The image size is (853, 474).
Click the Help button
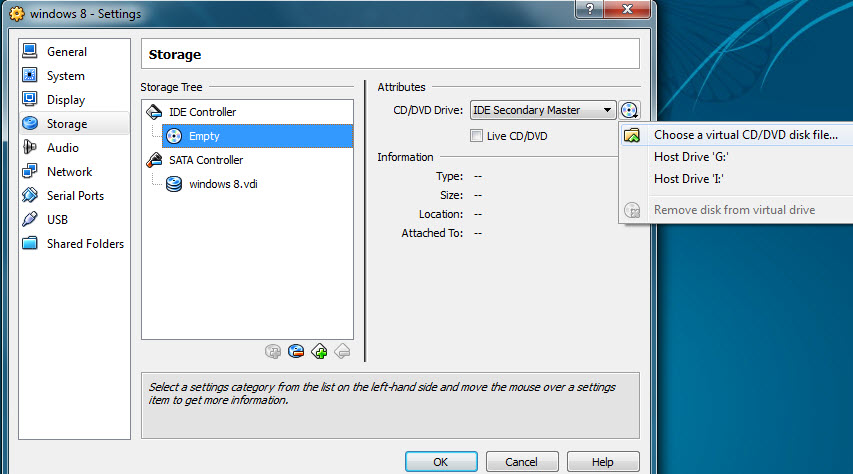603,462
